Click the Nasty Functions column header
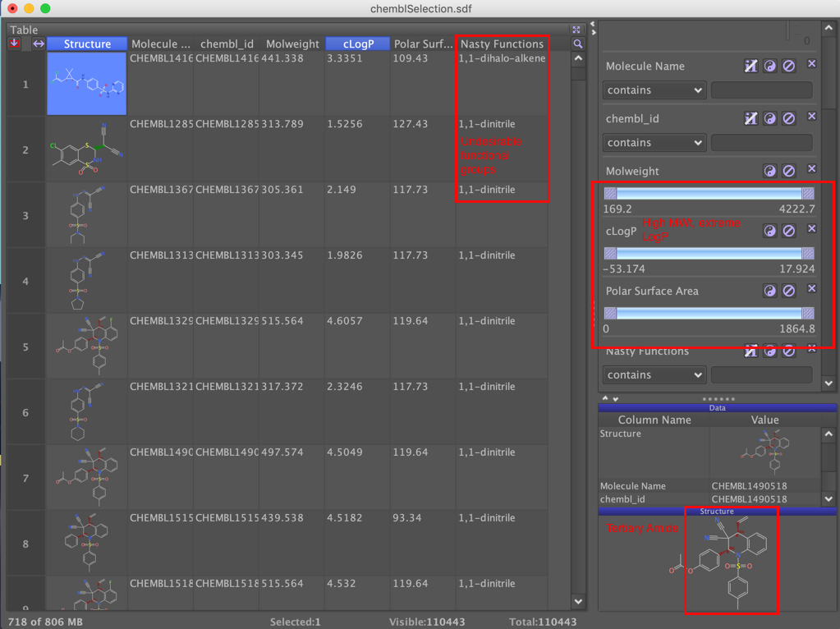Viewport: 840px width, 629px height. point(502,44)
